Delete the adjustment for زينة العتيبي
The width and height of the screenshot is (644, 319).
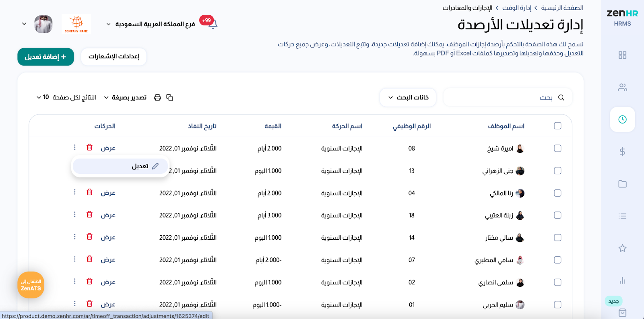pos(89,214)
